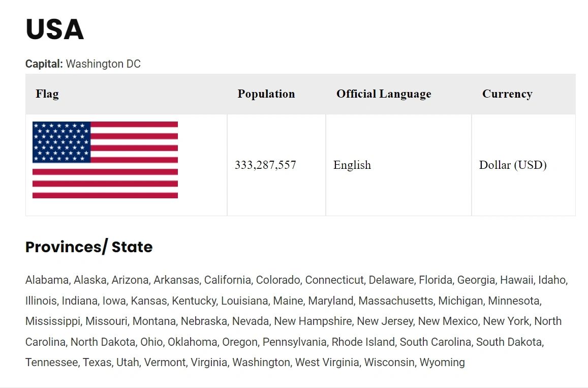This screenshot has width=588, height=388.
Task: Click Tennessee in the states list
Action: pyautogui.click(x=51, y=363)
